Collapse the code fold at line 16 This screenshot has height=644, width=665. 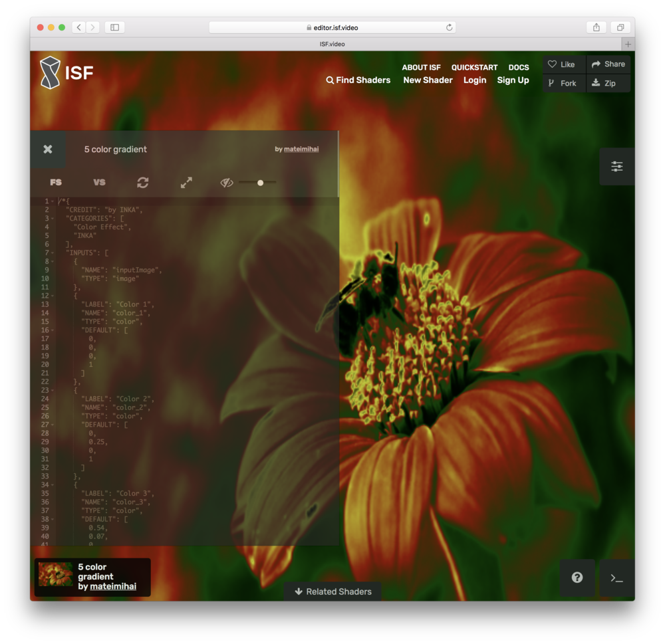tap(53, 330)
